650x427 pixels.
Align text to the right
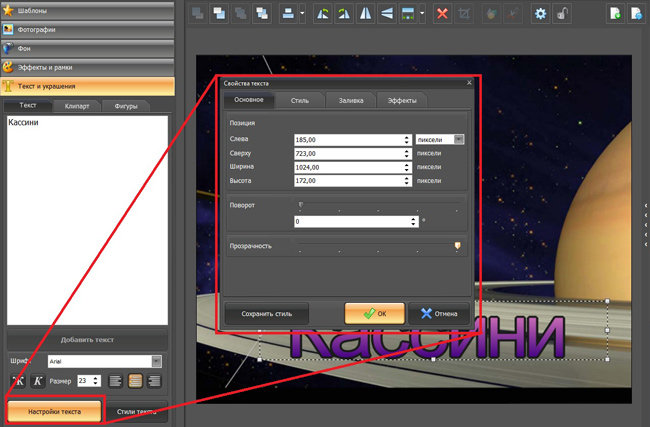[x=154, y=381]
